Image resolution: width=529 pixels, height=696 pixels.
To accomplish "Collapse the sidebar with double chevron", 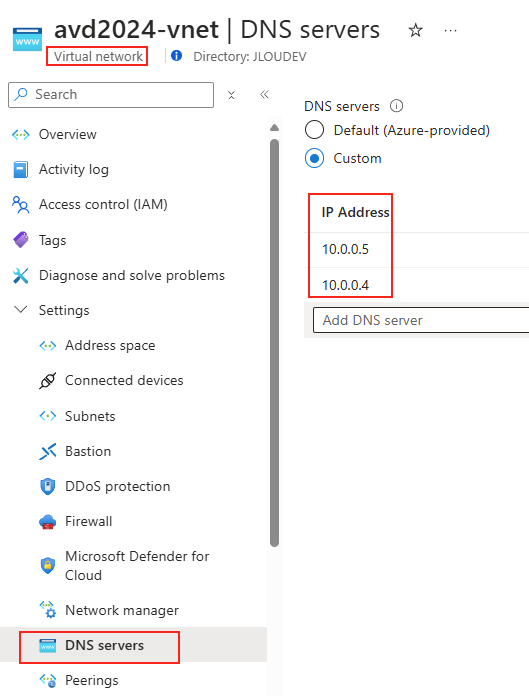I will (264, 94).
